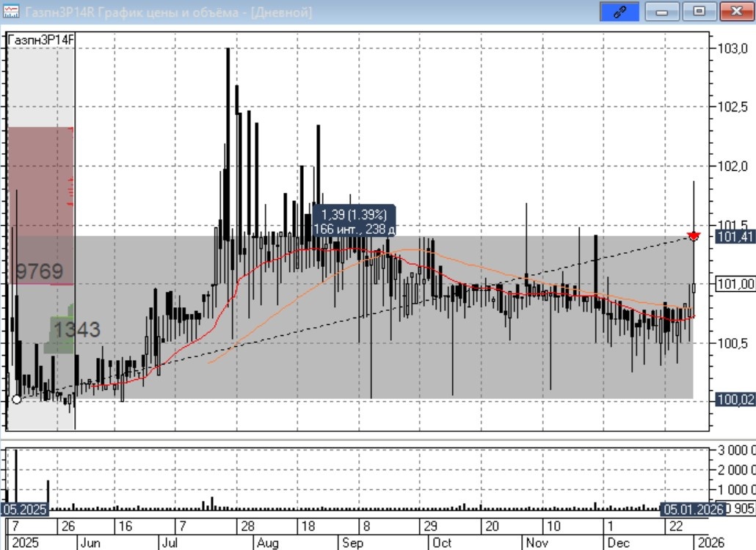Viewport: 756px width, 550px height.
Task: Click the blue link-chain button in title bar
Action: [x=619, y=12]
